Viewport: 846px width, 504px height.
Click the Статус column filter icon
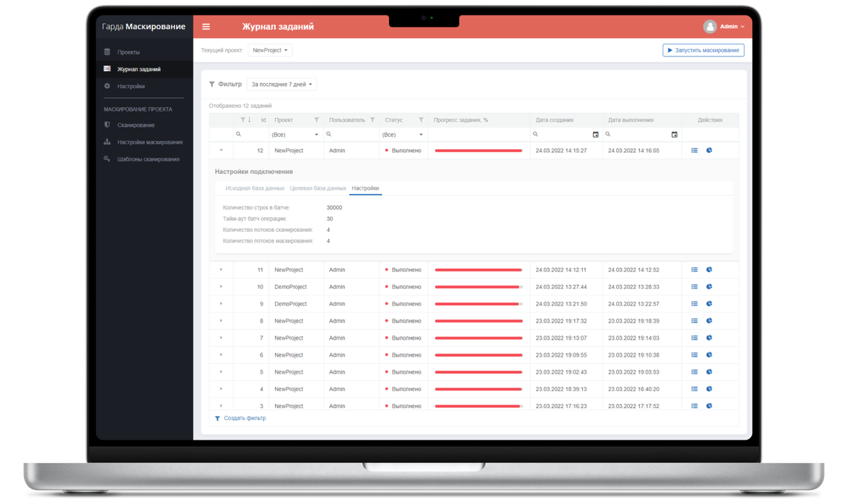(421, 120)
